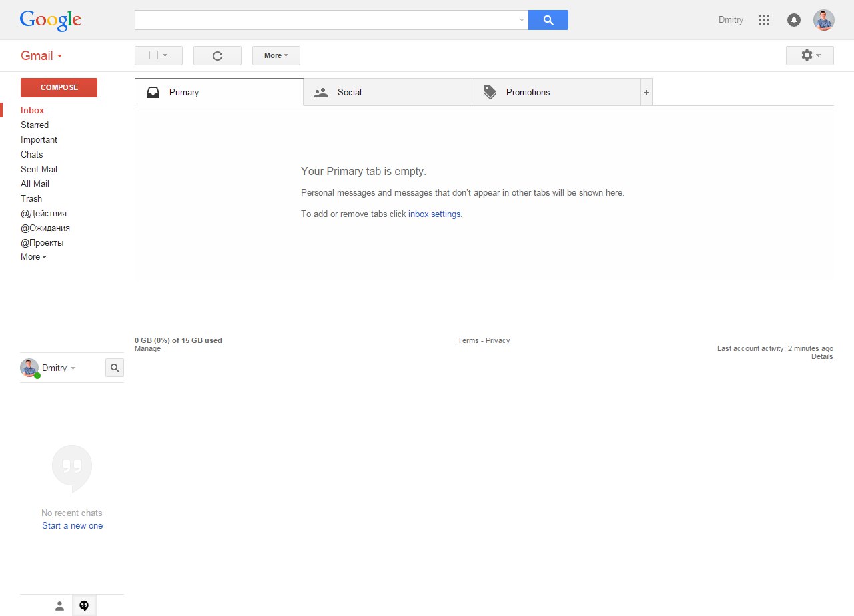
Task: Open the settings gear menu
Action: [x=810, y=55]
